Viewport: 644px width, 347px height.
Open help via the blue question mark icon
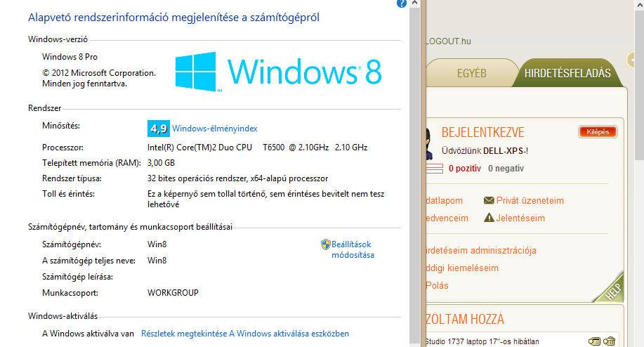pos(401,4)
